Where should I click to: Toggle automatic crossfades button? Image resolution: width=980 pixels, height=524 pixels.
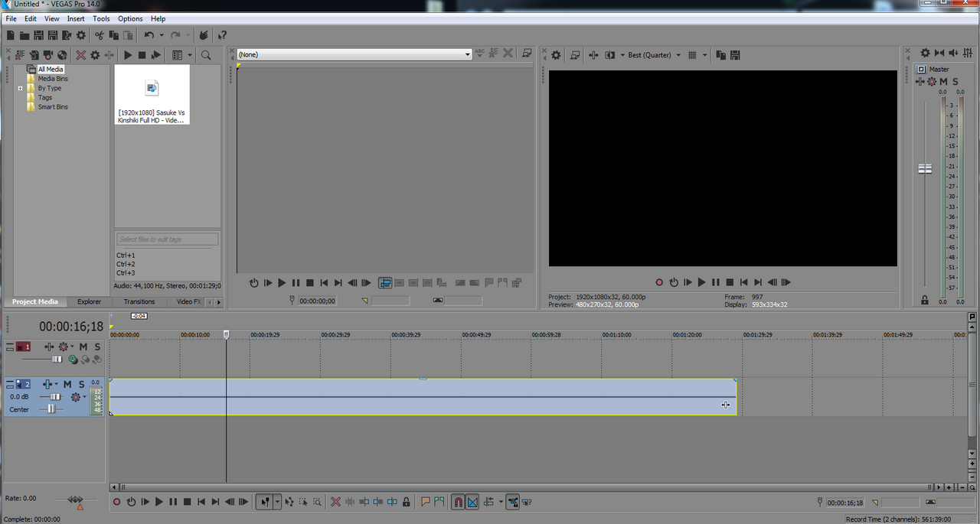tap(472, 502)
